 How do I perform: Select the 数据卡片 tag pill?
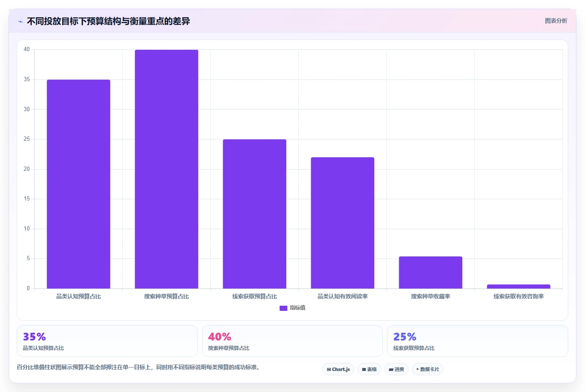pos(427,369)
